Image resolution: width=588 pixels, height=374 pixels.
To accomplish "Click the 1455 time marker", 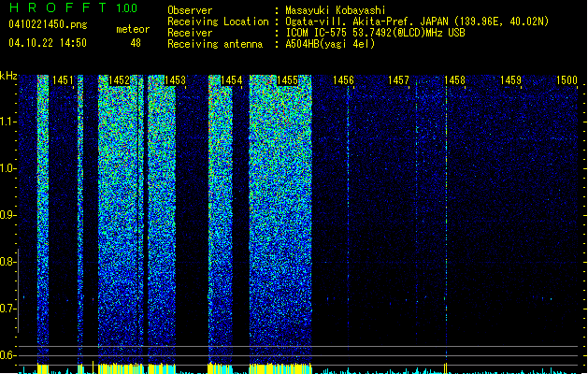I will click(x=287, y=80).
